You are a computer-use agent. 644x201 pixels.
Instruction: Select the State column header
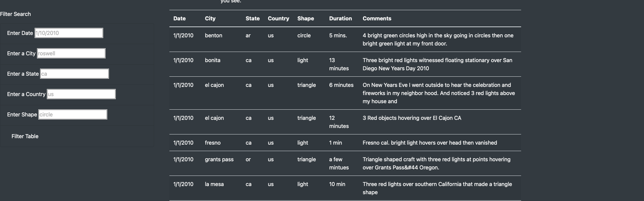point(252,18)
